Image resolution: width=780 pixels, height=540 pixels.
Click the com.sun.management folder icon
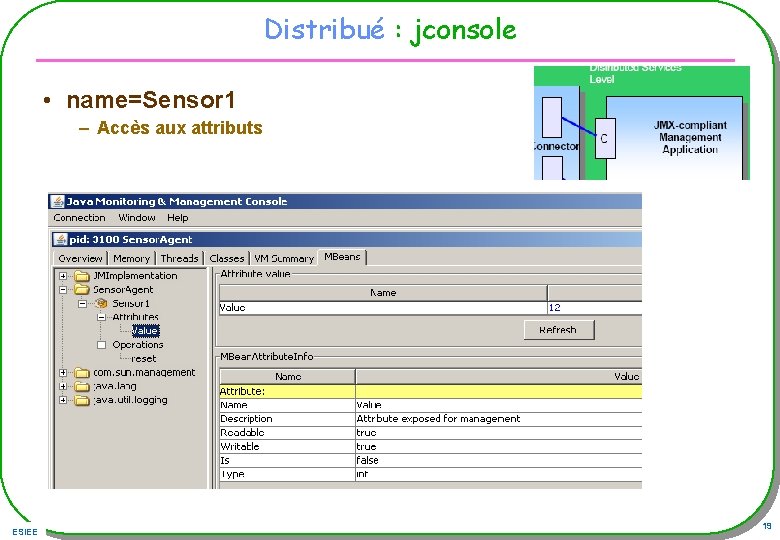82,372
